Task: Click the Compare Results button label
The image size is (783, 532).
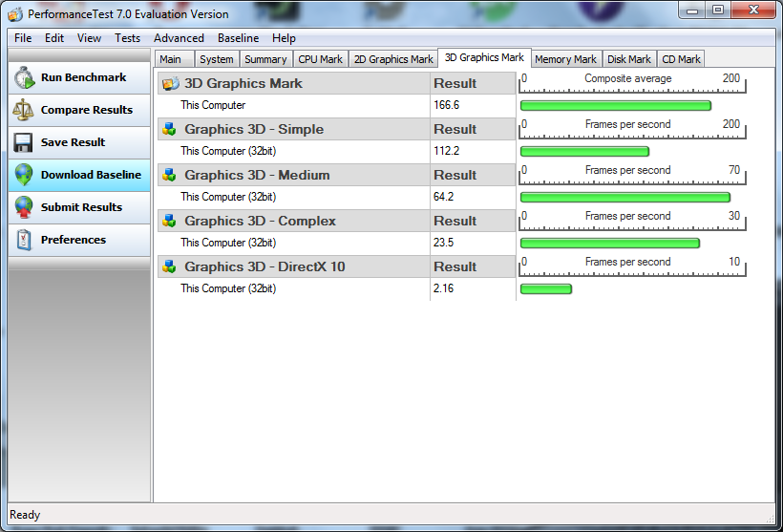Action: pyautogui.click(x=87, y=110)
